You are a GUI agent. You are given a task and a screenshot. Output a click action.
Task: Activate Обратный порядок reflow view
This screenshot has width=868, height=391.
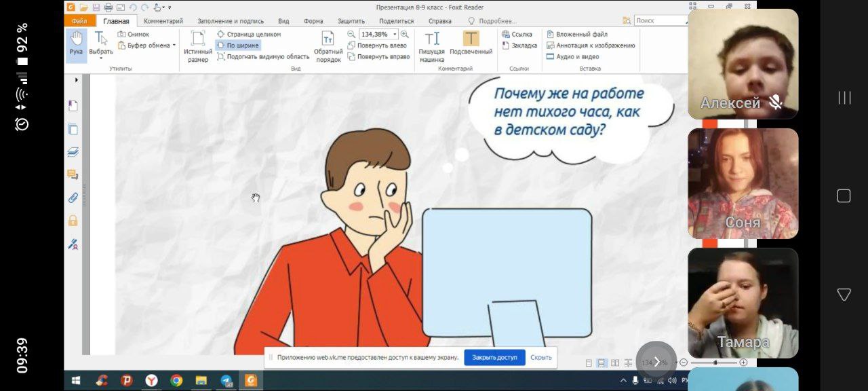click(328, 46)
